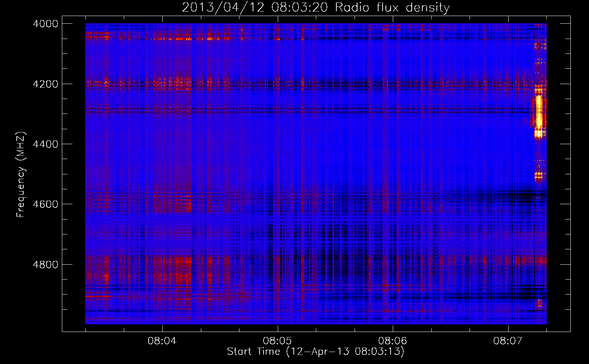Image resolution: width=589 pixels, height=364 pixels.
Task: Click the 08:07 time axis label
Action: click(x=508, y=341)
